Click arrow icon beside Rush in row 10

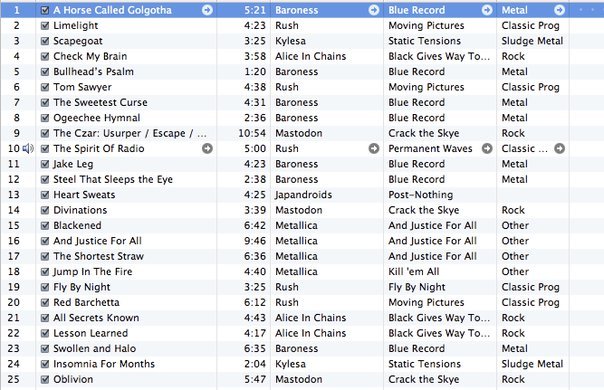click(x=374, y=148)
